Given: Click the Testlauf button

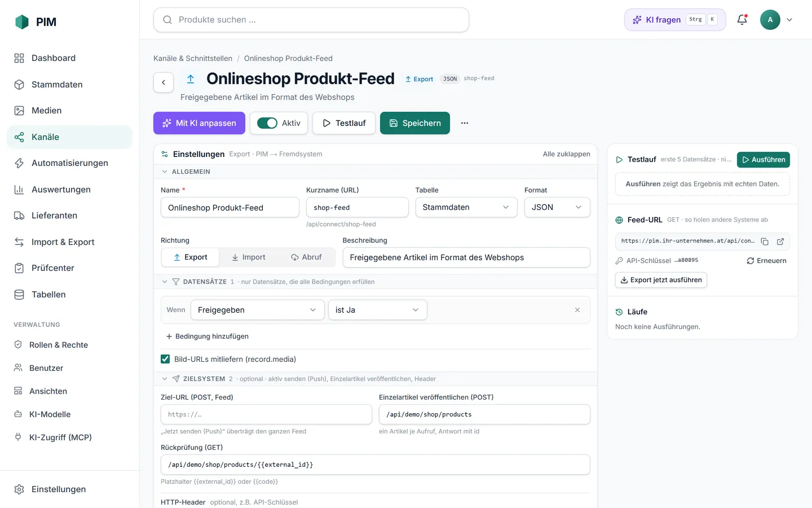Looking at the screenshot, I should 344,123.
